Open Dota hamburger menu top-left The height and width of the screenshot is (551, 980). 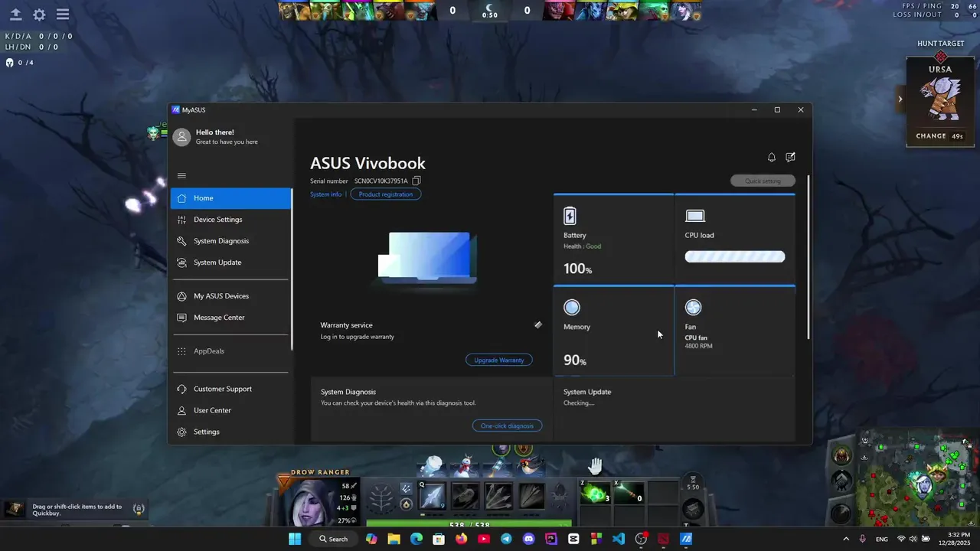tap(63, 15)
